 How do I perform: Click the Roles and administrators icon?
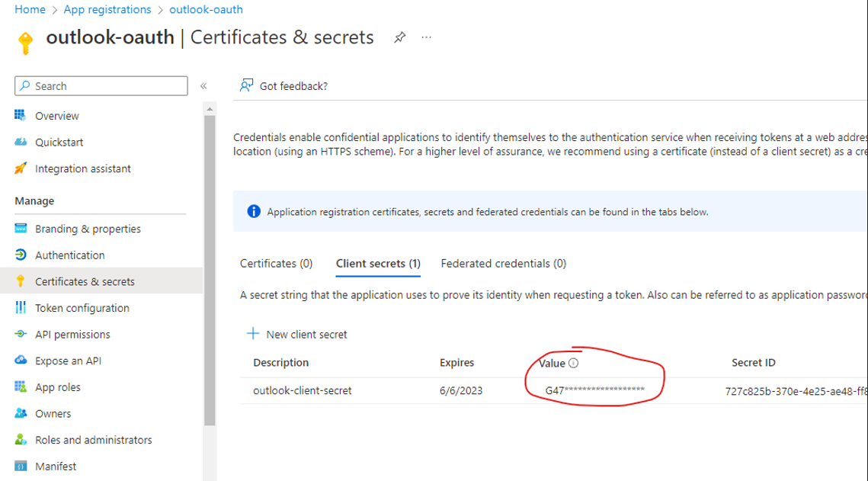(x=21, y=440)
